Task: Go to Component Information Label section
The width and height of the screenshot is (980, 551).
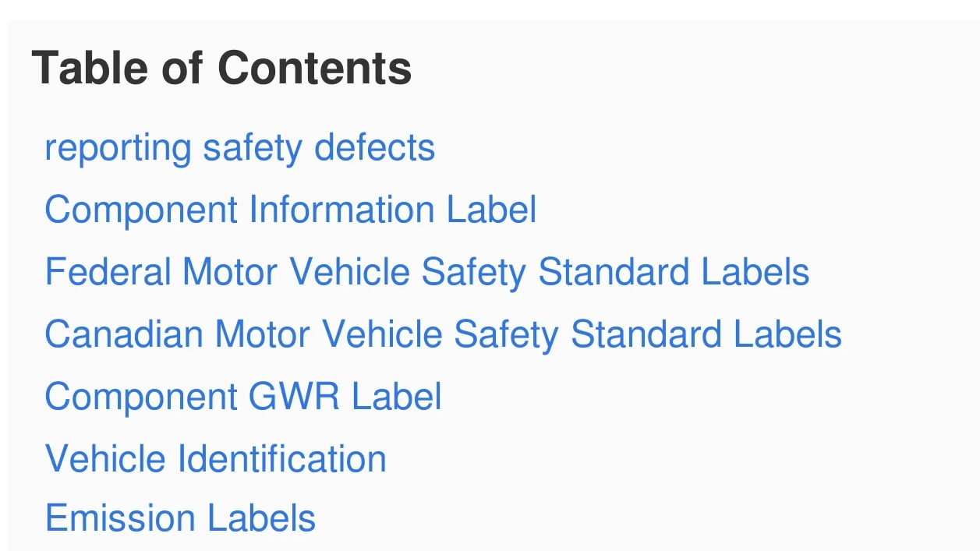Action: [291, 210]
